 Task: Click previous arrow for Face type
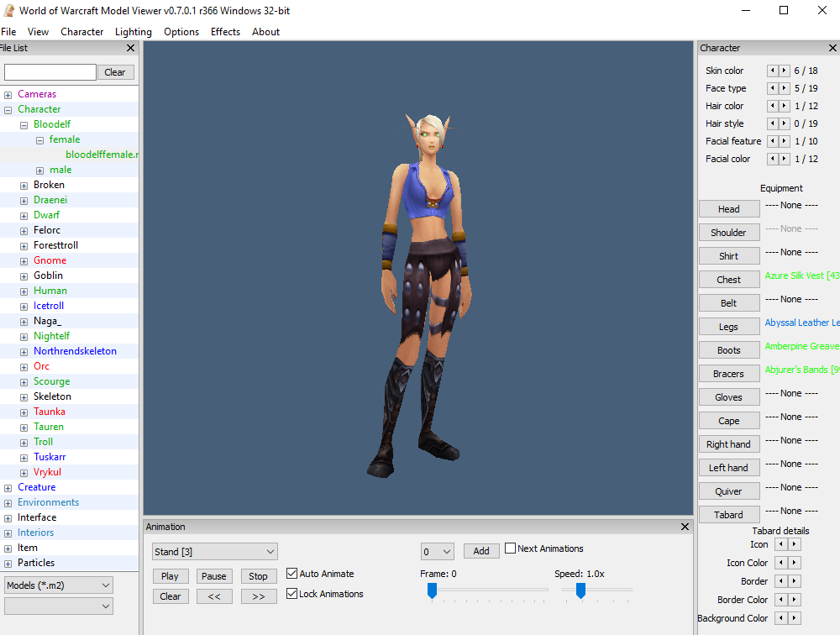tap(773, 88)
